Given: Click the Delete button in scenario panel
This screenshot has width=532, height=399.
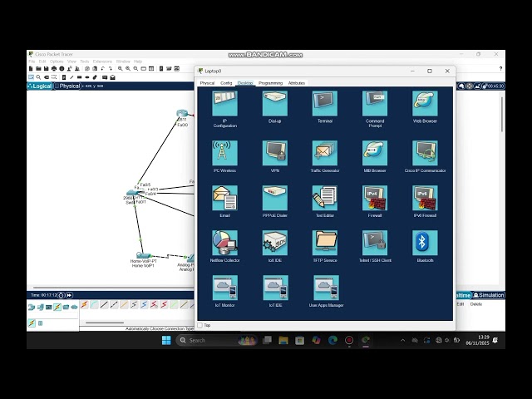Looking at the screenshot, I should point(476,304).
